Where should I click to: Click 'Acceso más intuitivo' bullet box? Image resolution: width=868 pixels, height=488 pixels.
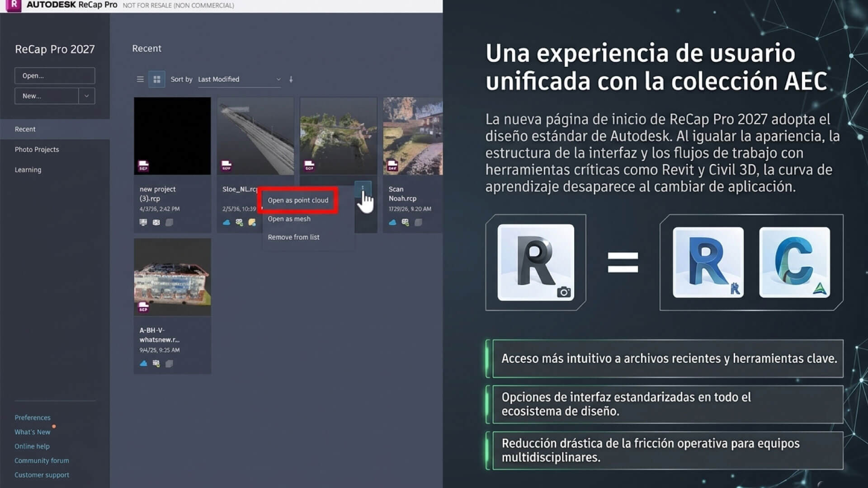668,359
